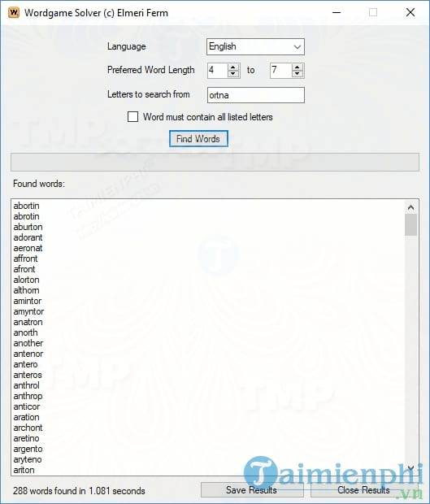Click the 288 words found status text
This screenshot has width=430, height=504.
tap(79, 491)
